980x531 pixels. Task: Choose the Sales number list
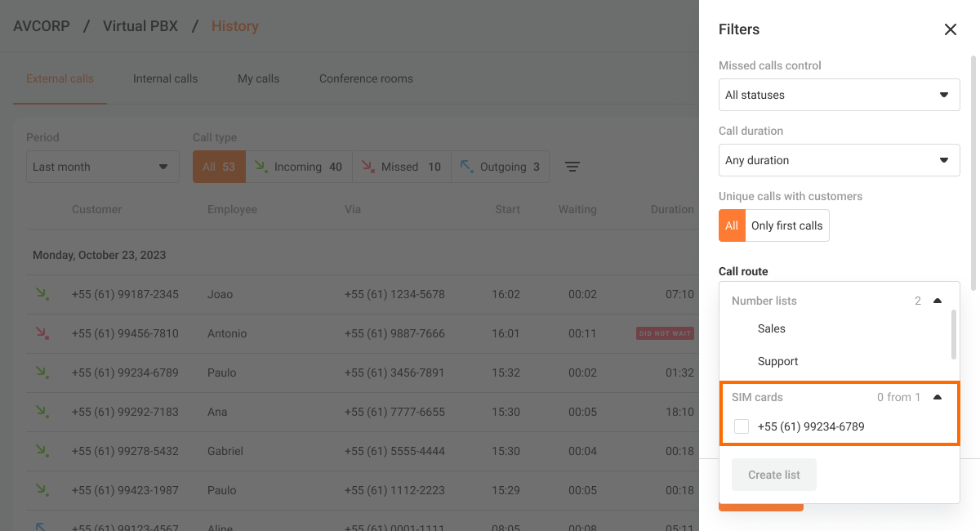pos(772,328)
